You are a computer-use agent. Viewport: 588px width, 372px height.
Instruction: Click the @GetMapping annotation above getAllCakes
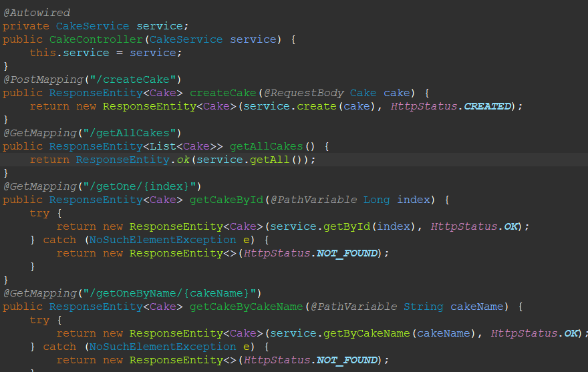click(39, 133)
